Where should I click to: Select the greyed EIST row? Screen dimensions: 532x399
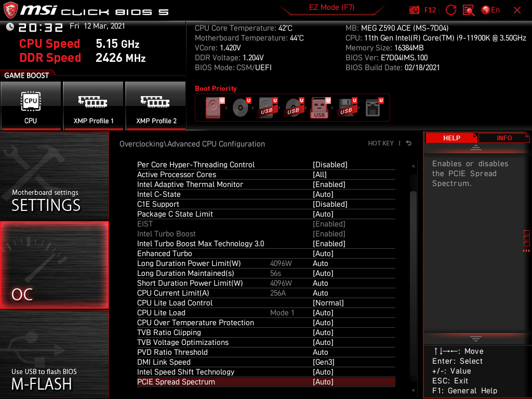pyautogui.click(x=266, y=224)
